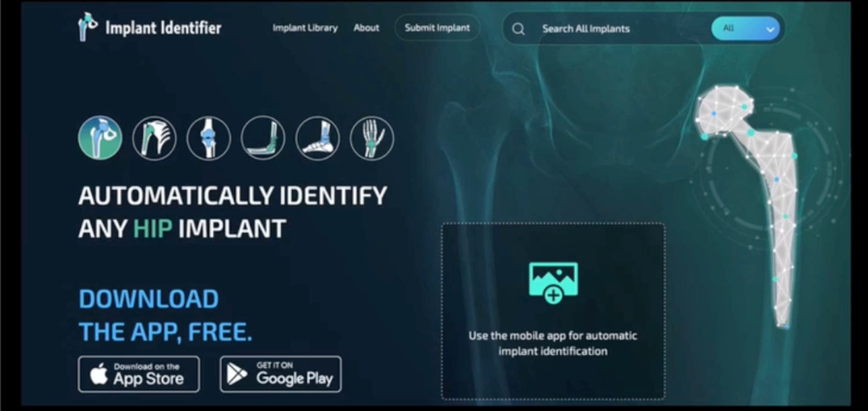
Task: Click the Submit Implant button
Action: (437, 28)
